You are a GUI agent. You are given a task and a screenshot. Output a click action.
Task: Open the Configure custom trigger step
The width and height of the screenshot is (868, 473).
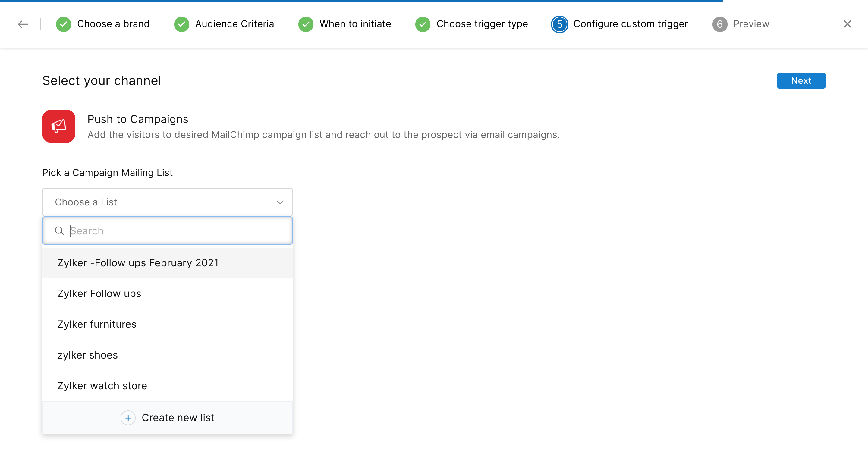pyautogui.click(x=630, y=24)
